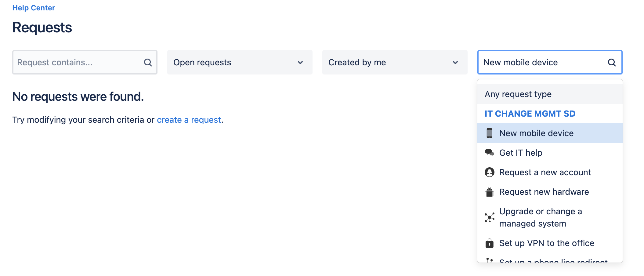
Task: Choose New mobile device from list
Action: click(550, 133)
